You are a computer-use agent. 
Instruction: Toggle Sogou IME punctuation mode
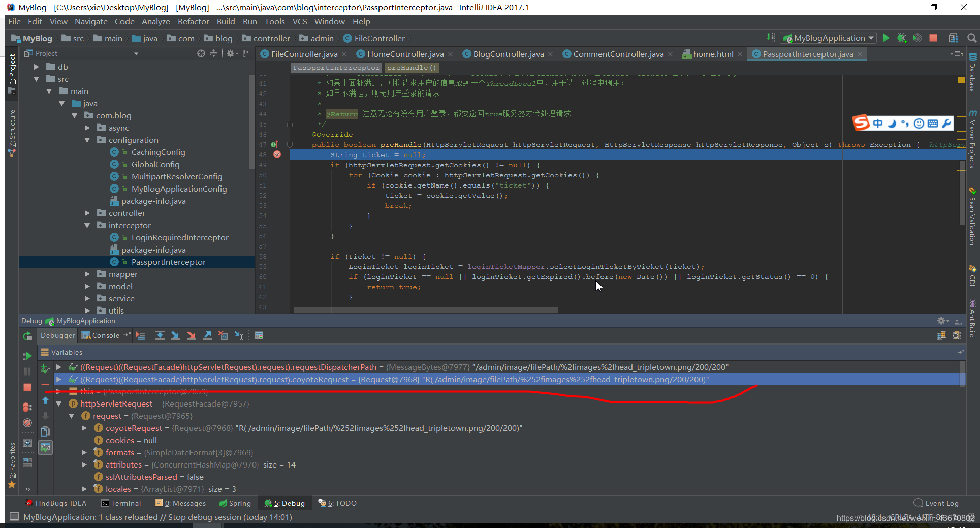click(x=905, y=123)
